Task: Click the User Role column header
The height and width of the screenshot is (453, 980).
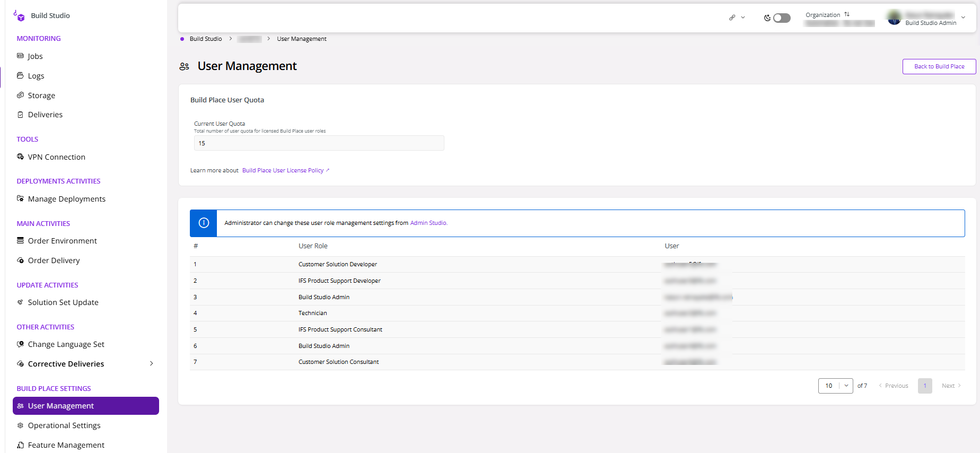Action: point(313,246)
